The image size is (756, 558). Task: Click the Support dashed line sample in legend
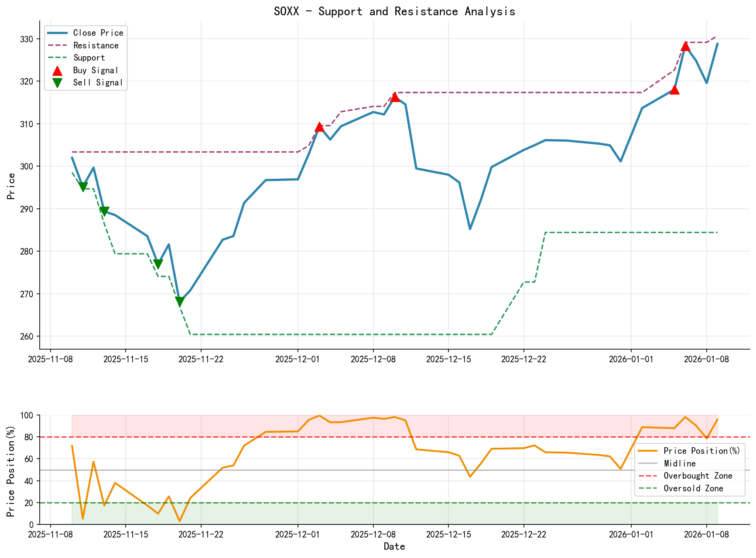57,57
